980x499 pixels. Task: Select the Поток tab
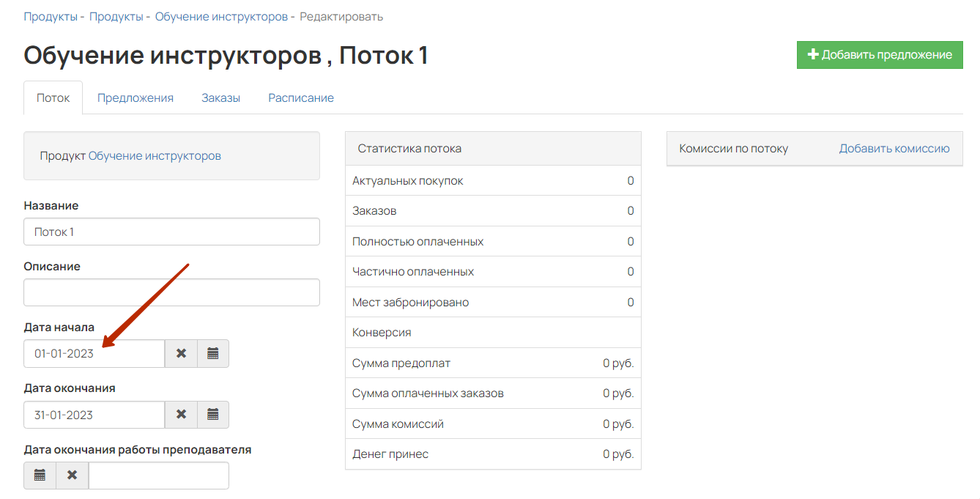[x=53, y=97]
